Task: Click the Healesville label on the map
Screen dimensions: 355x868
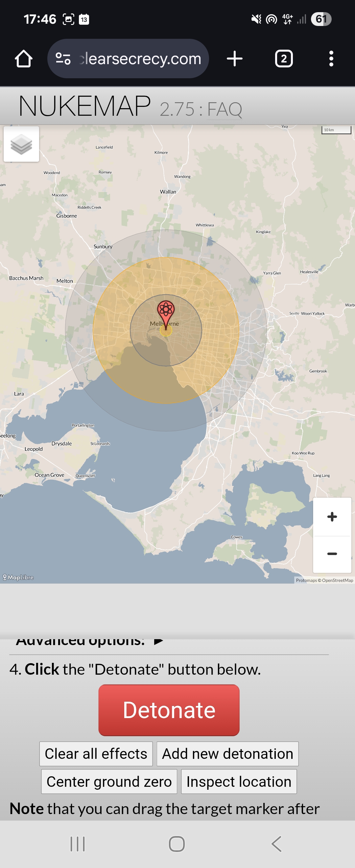Action: 309,272
